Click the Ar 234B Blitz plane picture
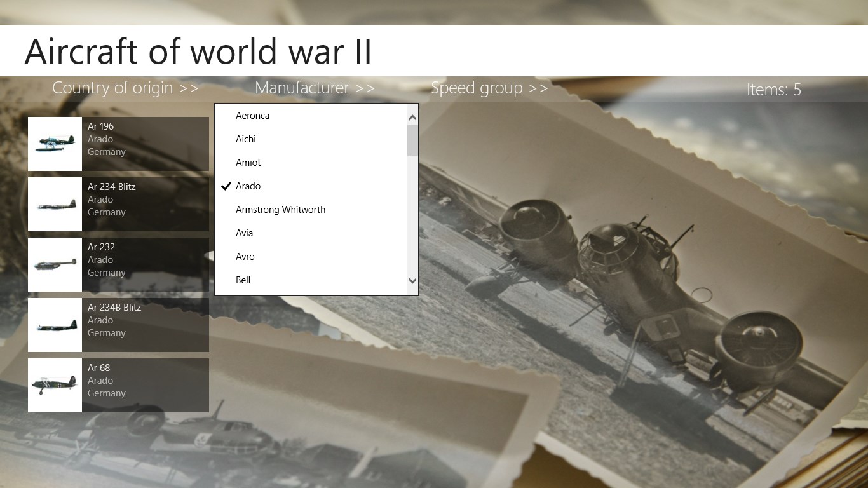This screenshot has height=488, width=868. tap(55, 325)
